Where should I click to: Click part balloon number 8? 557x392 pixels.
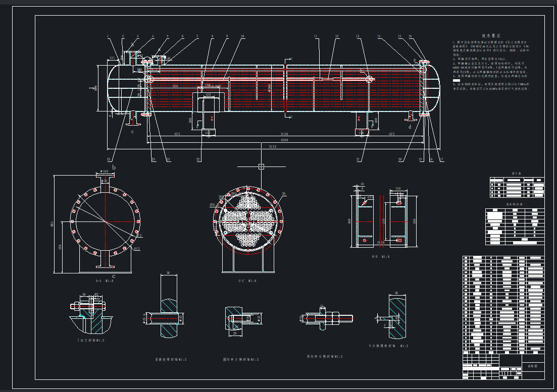pos(213,36)
